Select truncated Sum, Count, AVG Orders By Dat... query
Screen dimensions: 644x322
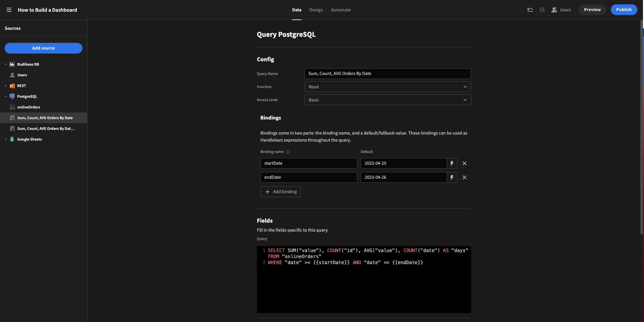tap(44, 129)
